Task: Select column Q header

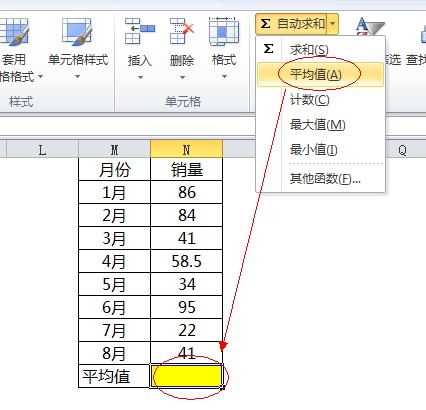Action: 402,149
